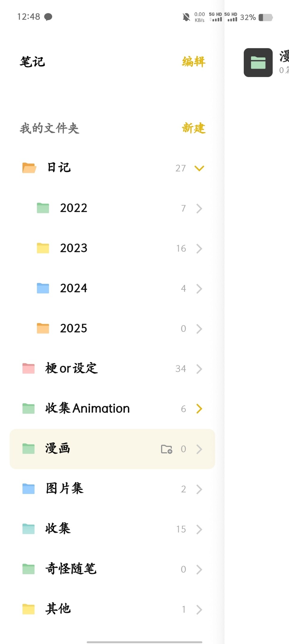The height and width of the screenshot is (644, 289).
Task: Select the 奇怪随笔 folder
Action: 71,569
